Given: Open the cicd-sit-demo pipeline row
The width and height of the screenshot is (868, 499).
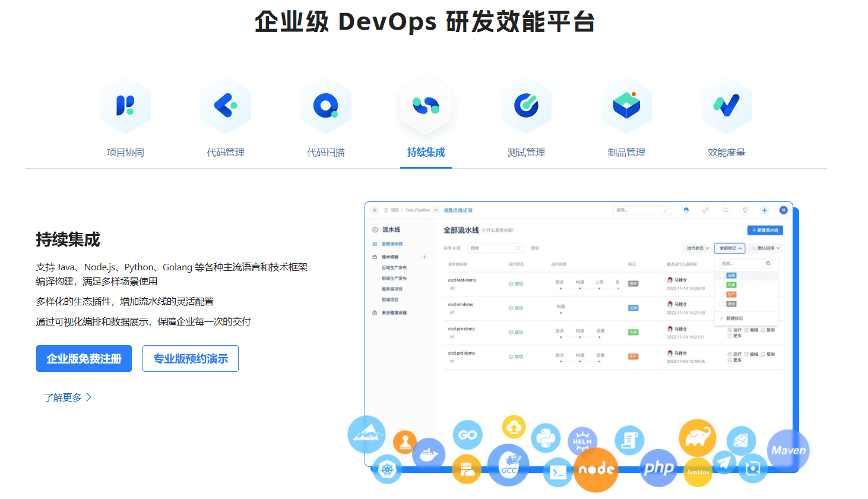Looking at the screenshot, I should (613, 308).
